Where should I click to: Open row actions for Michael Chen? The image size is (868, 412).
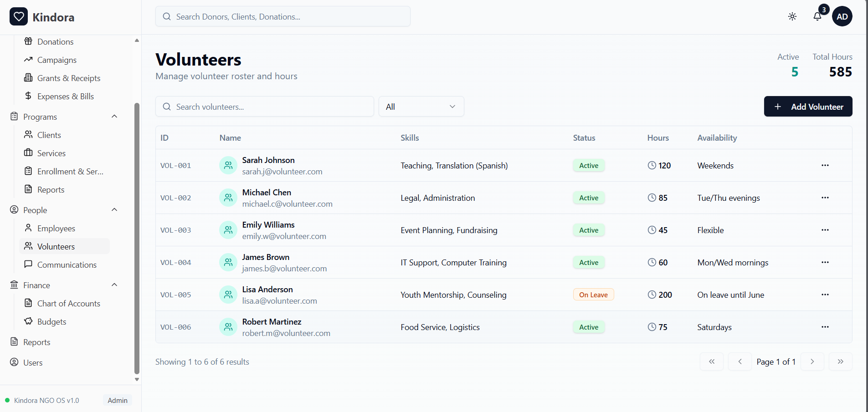pyautogui.click(x=825, y=198)
